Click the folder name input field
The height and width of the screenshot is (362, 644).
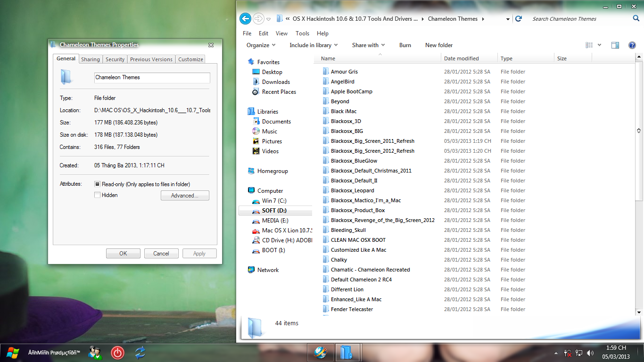152,78
